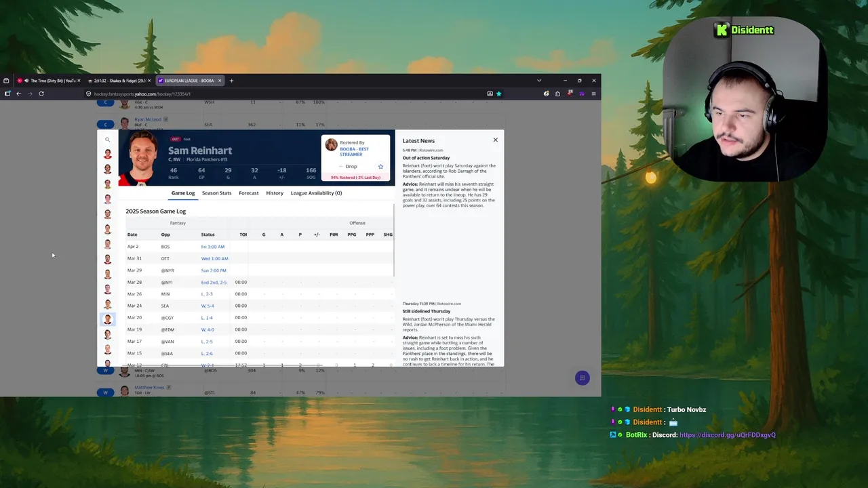Go back to the previous page

click(x=18, y=94)
